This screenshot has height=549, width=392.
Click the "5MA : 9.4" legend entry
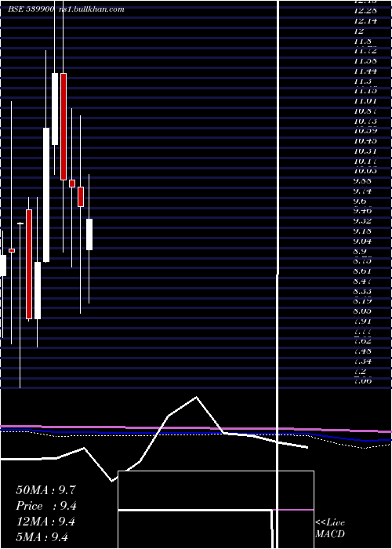(42, 536)
